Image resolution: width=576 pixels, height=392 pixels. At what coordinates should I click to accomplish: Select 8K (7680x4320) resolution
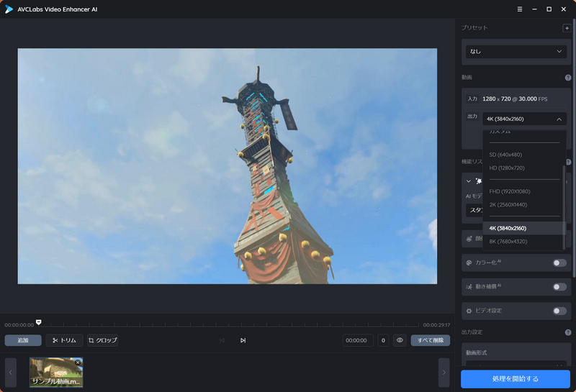pos(524,241)
